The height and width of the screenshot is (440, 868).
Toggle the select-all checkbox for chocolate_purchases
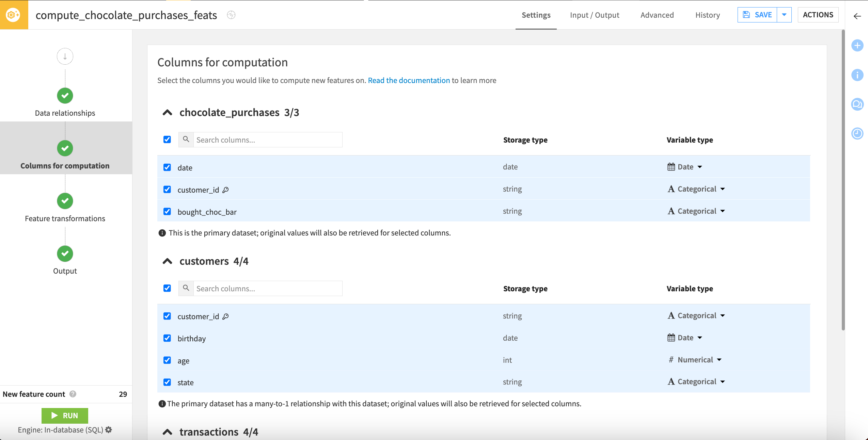[x=167, y=140]
